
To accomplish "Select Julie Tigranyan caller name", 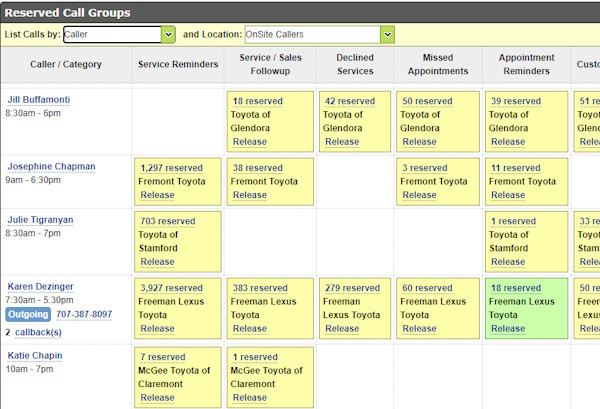I will 40,220.
